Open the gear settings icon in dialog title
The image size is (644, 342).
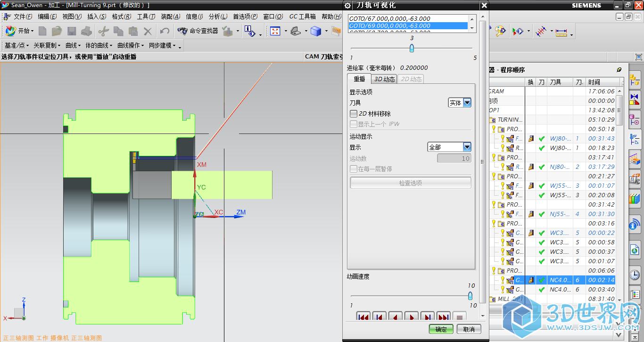pos(348,5)
